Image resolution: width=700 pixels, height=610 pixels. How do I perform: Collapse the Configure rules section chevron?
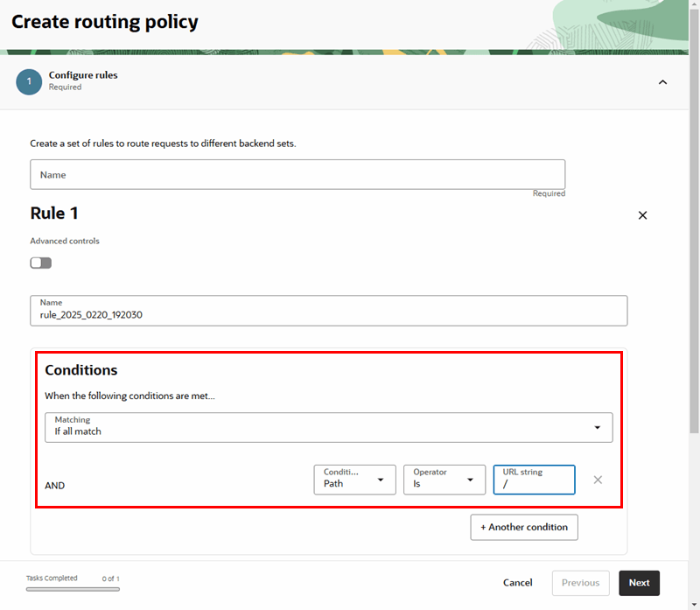click(662, 81)
